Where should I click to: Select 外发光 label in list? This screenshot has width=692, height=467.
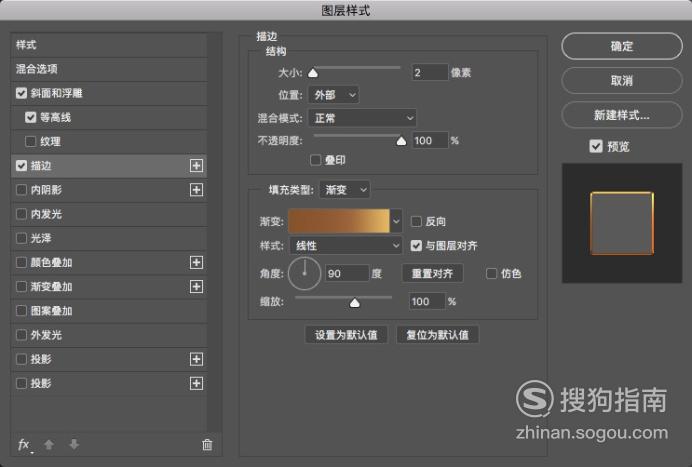tap(46, 335)
